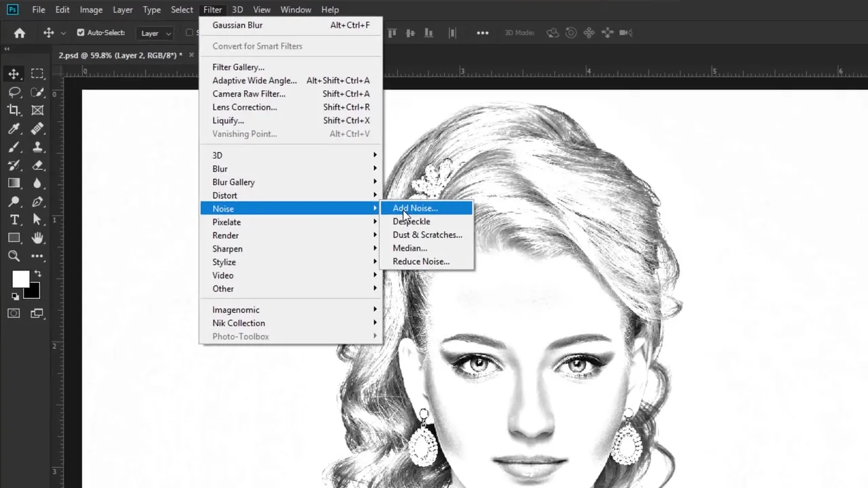Click the 3D roll mode icon

click(x=571, y=33)
